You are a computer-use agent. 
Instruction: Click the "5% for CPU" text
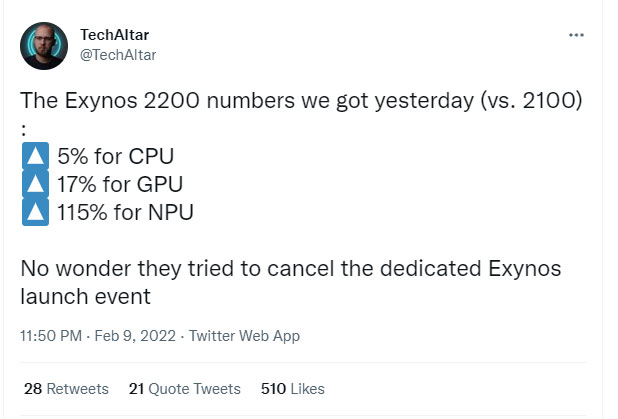[x=116, y=157]
